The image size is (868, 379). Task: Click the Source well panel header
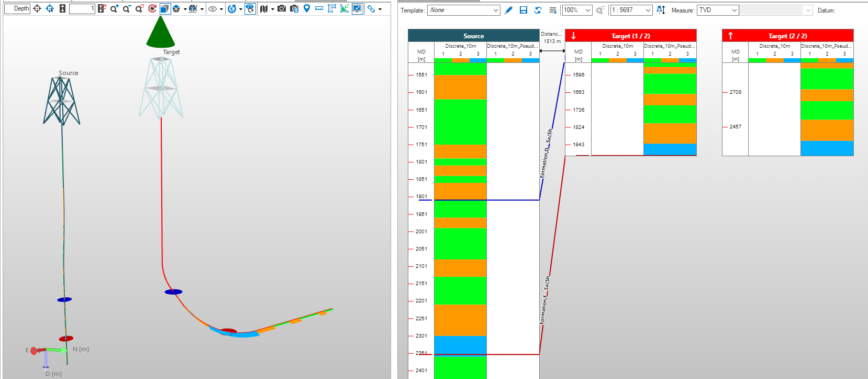pyautogui.click(x=473, y=36)
